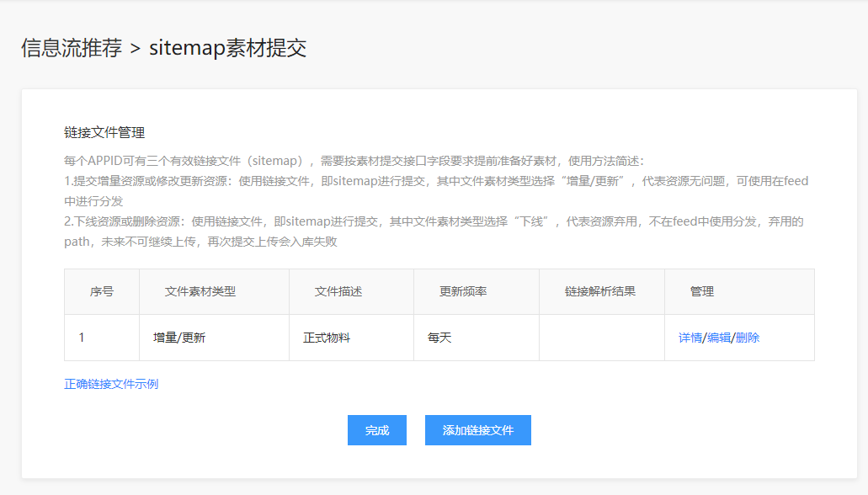Click the 链接解析结果 column header

tap(602, 292)
